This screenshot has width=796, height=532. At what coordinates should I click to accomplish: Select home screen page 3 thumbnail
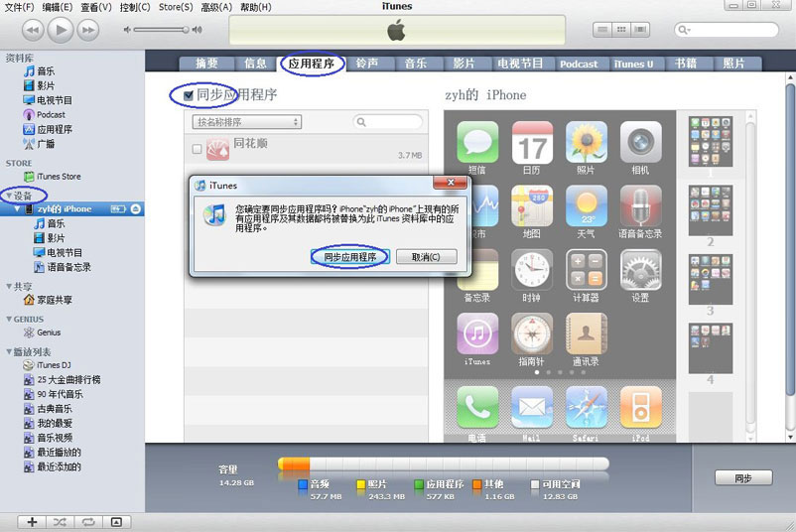(711, 279)
